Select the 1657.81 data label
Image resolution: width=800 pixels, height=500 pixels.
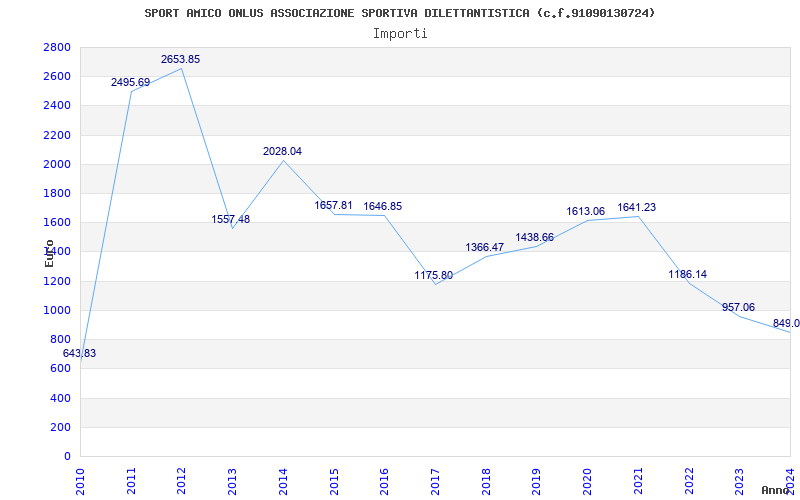pos(333,205)
